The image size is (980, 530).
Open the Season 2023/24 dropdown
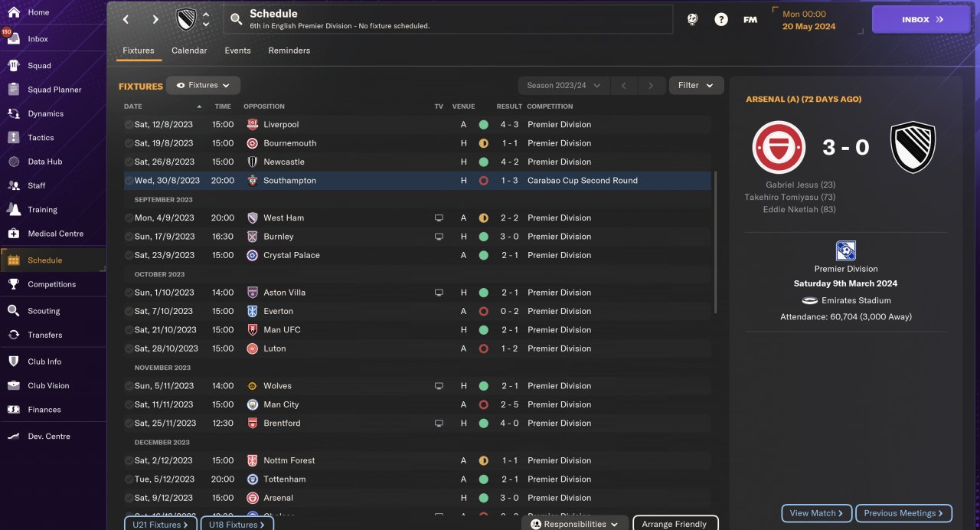tap(563, 85)
